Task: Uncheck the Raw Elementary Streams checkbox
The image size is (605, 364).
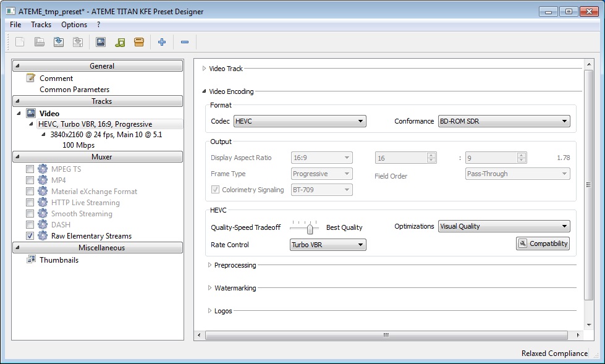Action: tap(30, 235)
